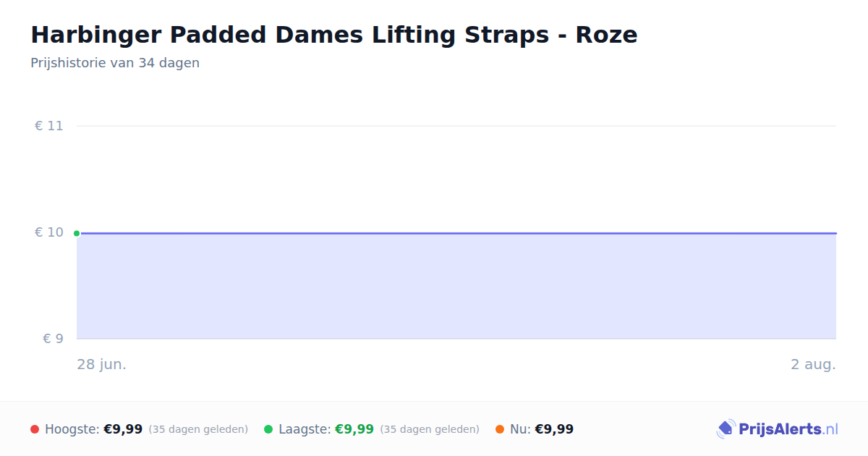Select the 2 aug. date label
Screen dimensions: 868x456
click(813, 364)
